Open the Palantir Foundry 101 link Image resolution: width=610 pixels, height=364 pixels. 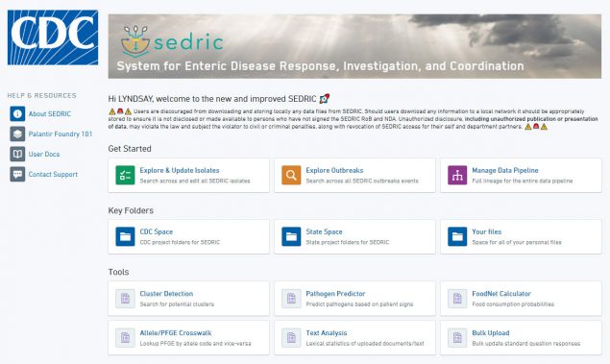click(61, 134)
